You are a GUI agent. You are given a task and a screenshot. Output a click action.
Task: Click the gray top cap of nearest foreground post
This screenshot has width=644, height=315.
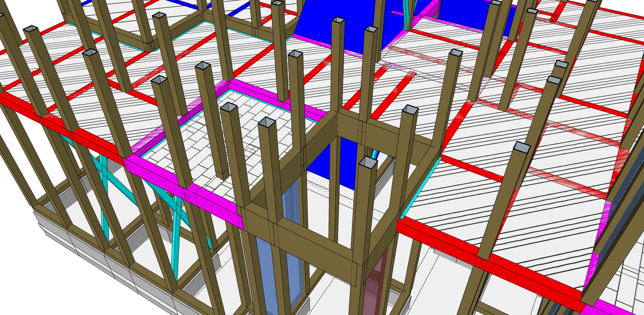tap(368, 163)
